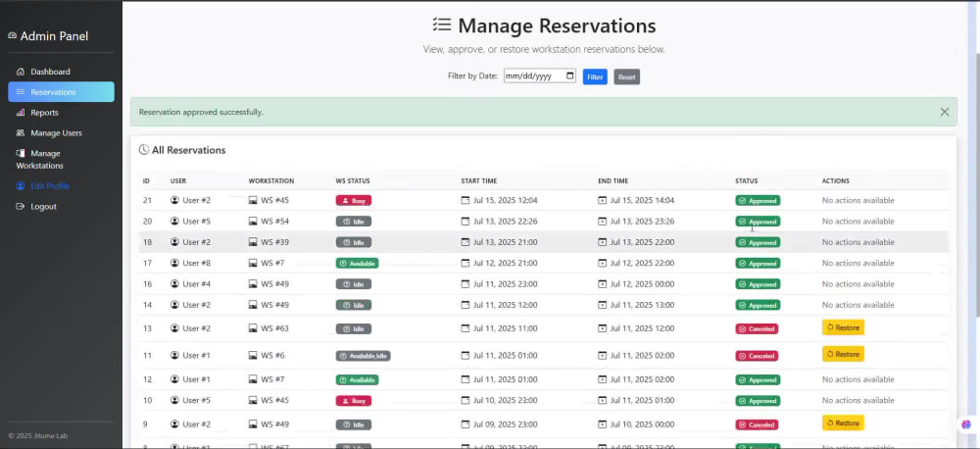The width and height of the screenshot is (980, 449).
Task: Restore canceled reservation ID 9
Action: point(843,423)
